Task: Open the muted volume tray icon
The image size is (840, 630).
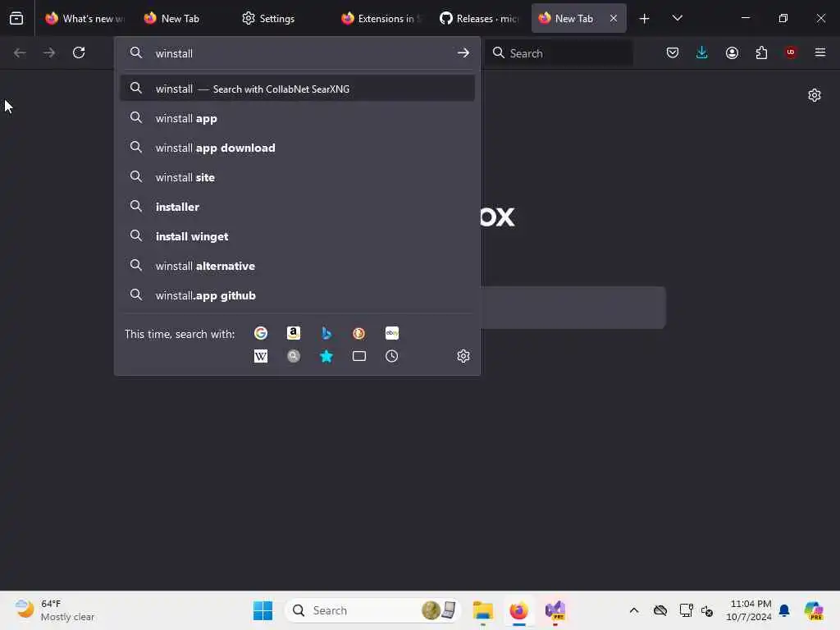Action: pyautogui.click(x=707, y=610)
